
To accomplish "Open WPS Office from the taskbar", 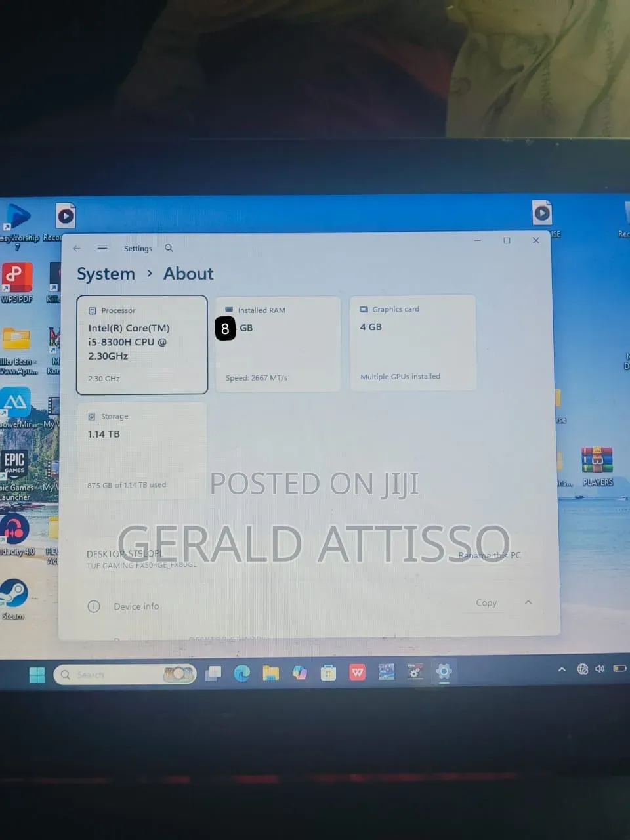I will tap(357, 672).
